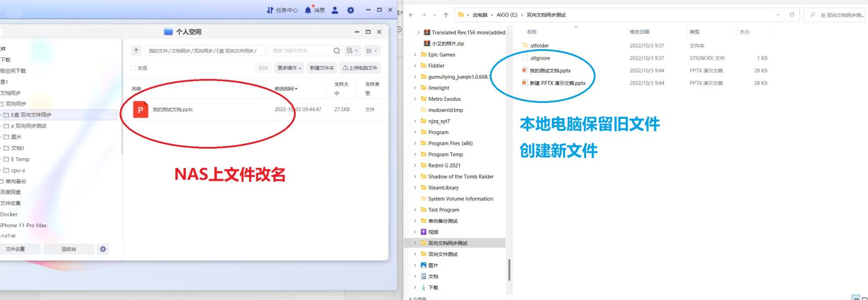Select e 双向同步测试 folder in sidebar
868x300 pixels.
point(29,126)
